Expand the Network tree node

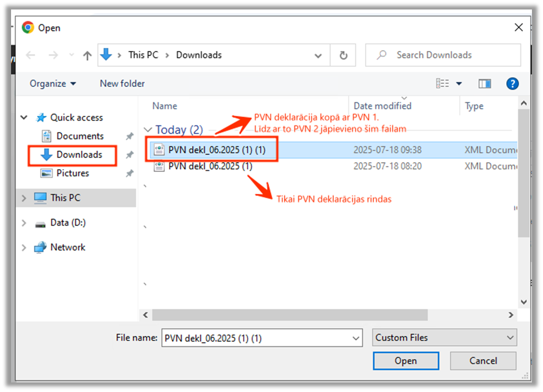pos(24,248)
